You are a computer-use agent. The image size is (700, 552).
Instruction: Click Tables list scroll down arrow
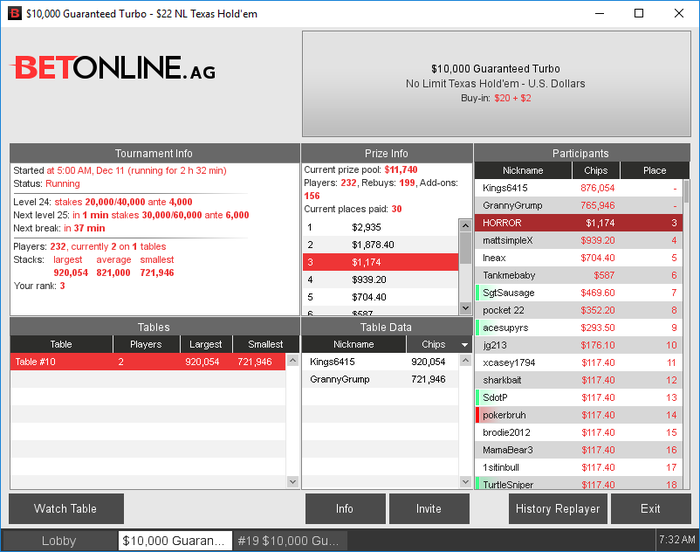click(x=293, y=481)
